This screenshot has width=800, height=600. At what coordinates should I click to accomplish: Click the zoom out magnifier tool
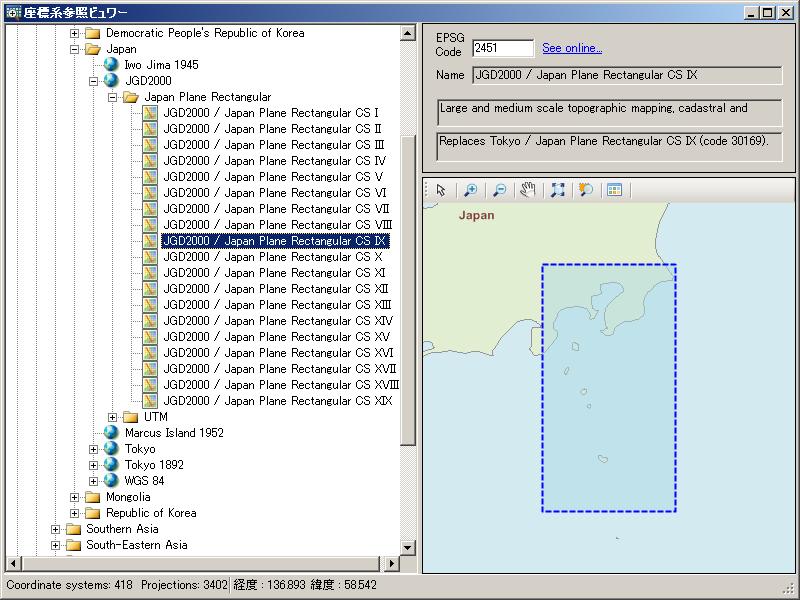point(499,190)
